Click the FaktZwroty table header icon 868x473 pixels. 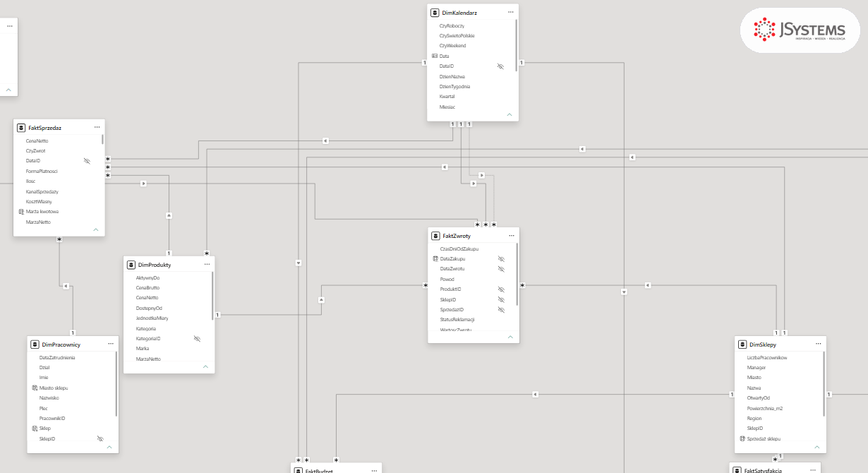[435, 235]
